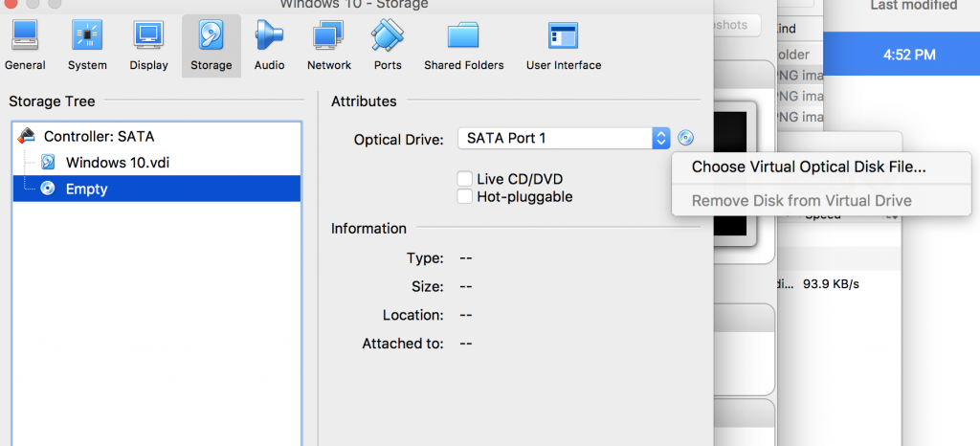This screenshot has width=980, height=446.
Task: Enable the Hot-pluggable checkbox
Action: pyautogui.click(x=464, y=197)
